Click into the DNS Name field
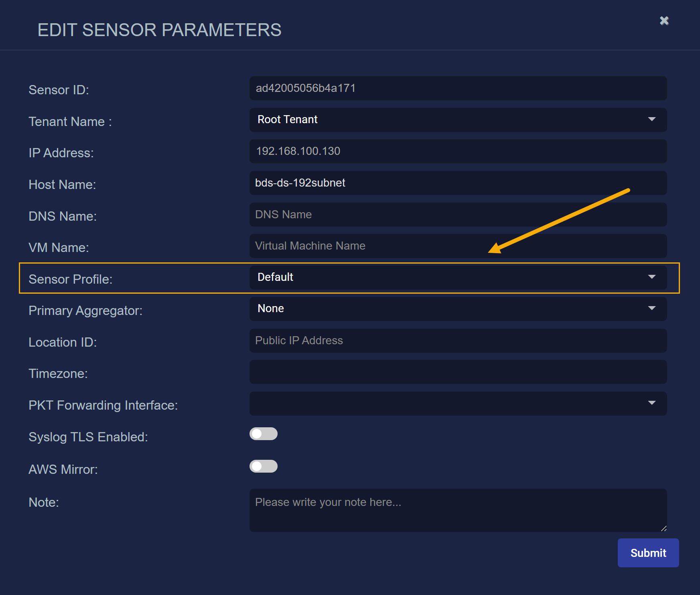Image resolution: width=700 pixels, height=595 pixels. click(x=458, y=215)
